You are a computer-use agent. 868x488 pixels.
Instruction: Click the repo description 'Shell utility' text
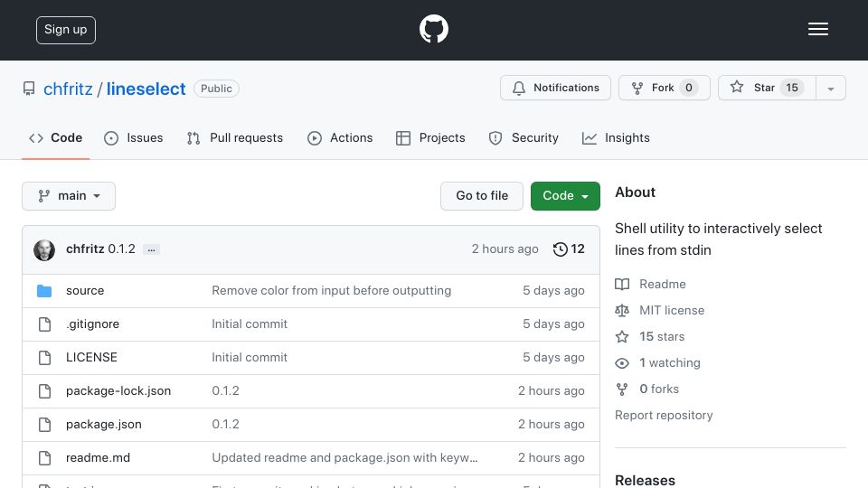click(719, 239)
